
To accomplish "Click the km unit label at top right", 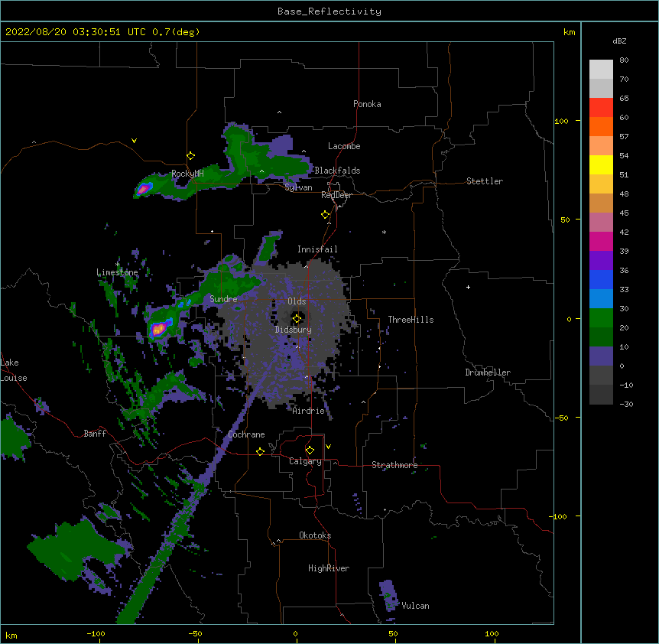I will 569,32.
